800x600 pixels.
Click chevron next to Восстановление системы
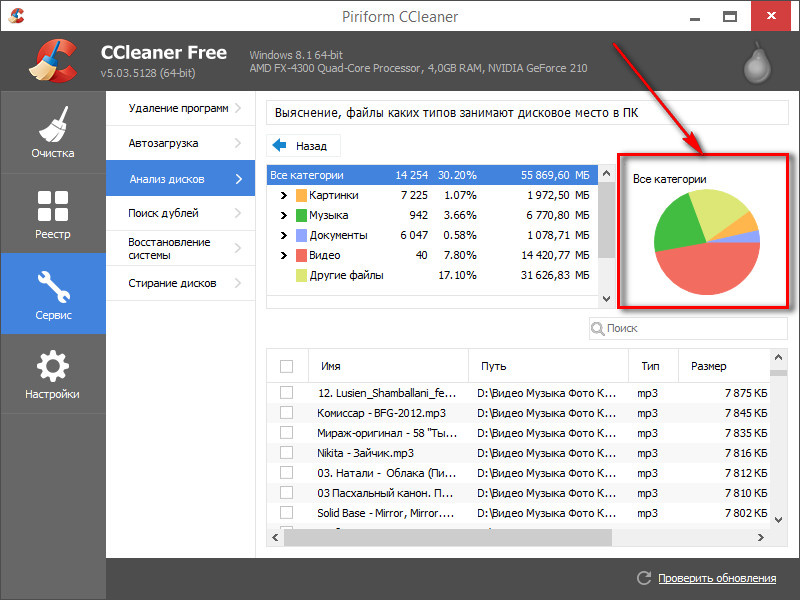click(x=238, y=248)
